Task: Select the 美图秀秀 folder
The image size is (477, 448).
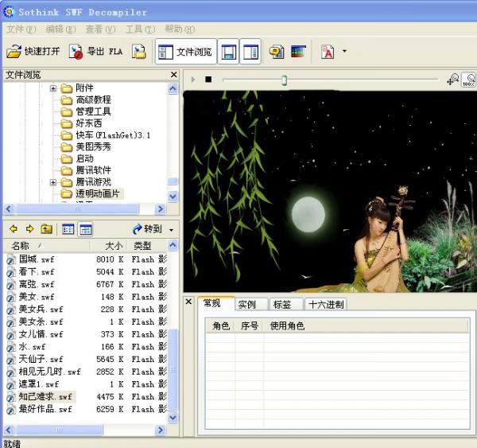Action: pyautogui.click(x=93, y=146)
